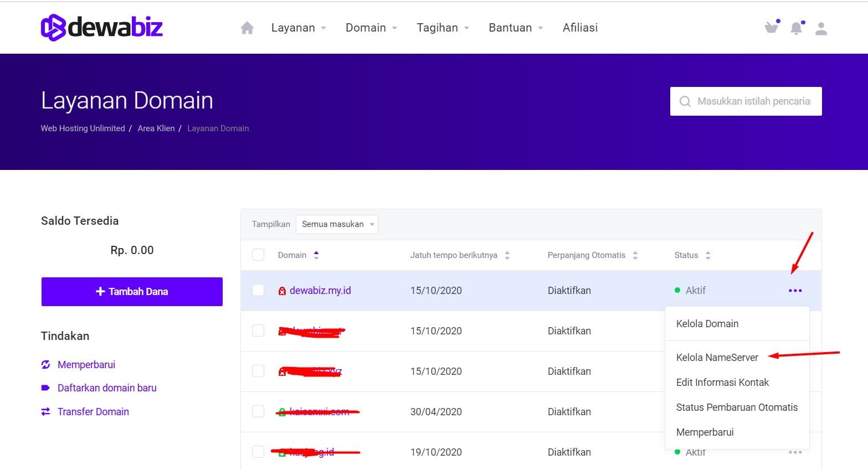Tick the checkbox for dewabiz.my.id
Screen dimensions: 868x470
pos(258,290)
